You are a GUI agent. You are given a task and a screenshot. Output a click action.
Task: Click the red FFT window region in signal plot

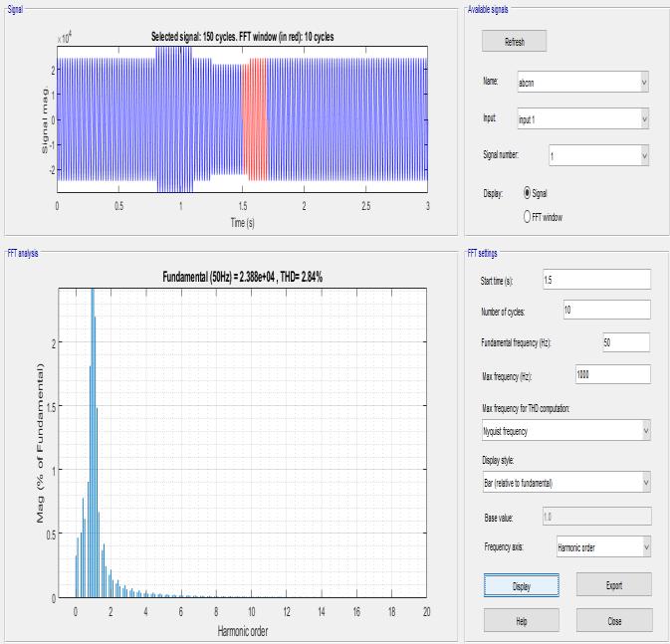tap(255, 119)
